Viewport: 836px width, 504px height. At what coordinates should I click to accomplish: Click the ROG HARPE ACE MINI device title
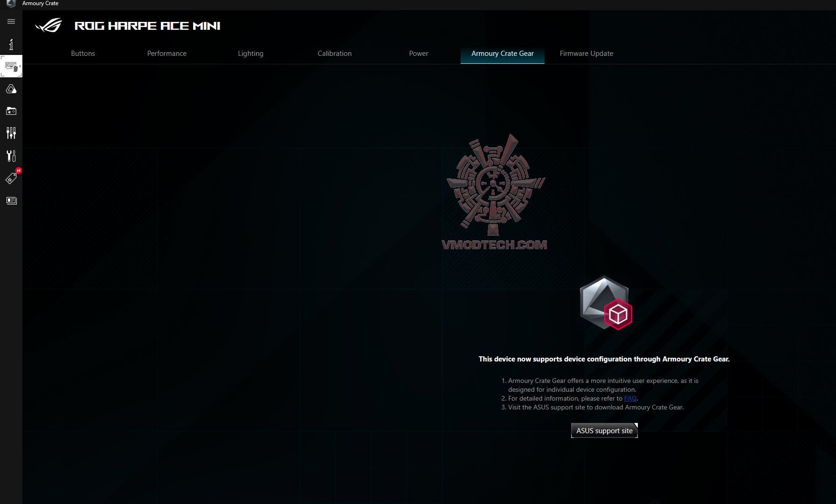coord(147,26)
